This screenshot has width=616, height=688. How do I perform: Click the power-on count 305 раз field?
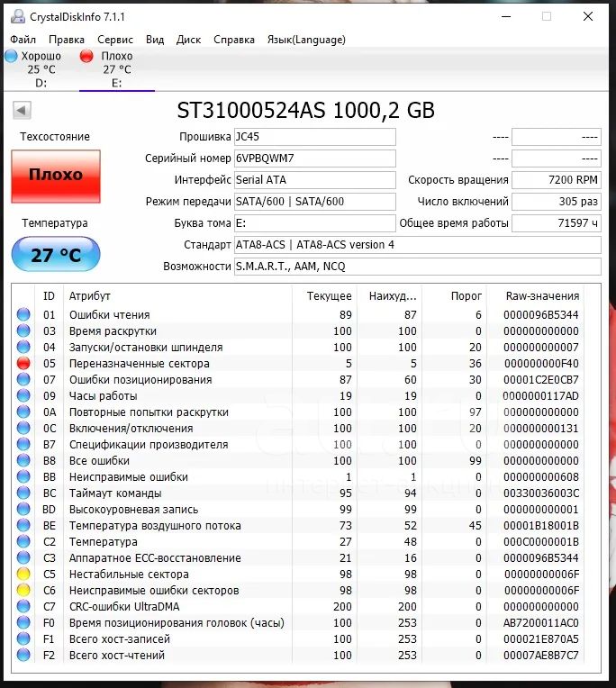[557, 202]
